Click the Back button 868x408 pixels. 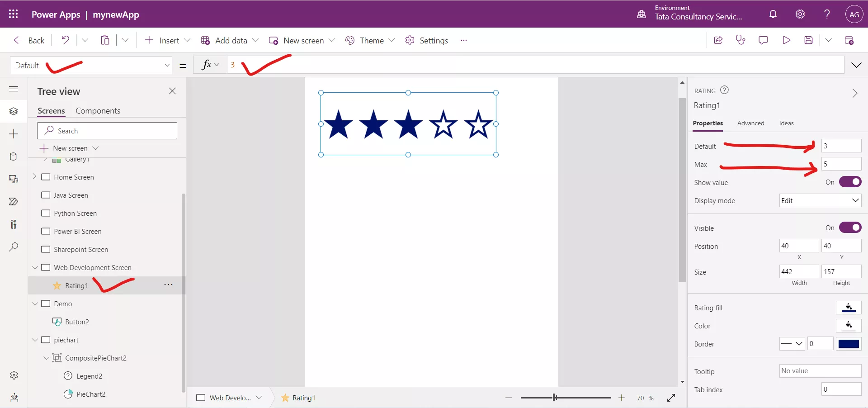[28, 40]
